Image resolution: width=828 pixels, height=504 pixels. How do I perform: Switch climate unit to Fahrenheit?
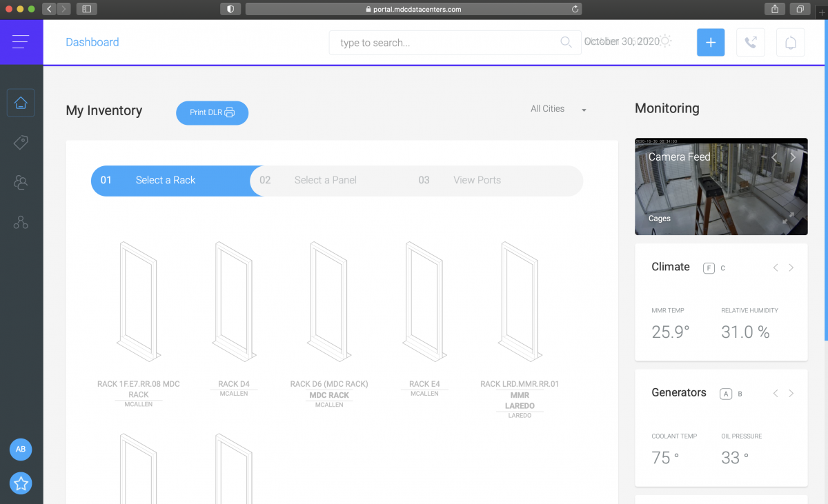point(709,268)
